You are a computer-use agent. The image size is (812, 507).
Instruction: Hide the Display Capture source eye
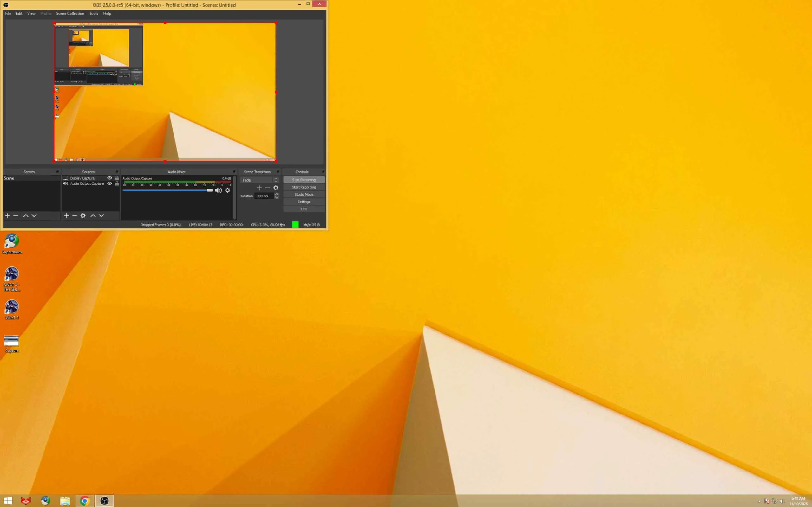109,178
